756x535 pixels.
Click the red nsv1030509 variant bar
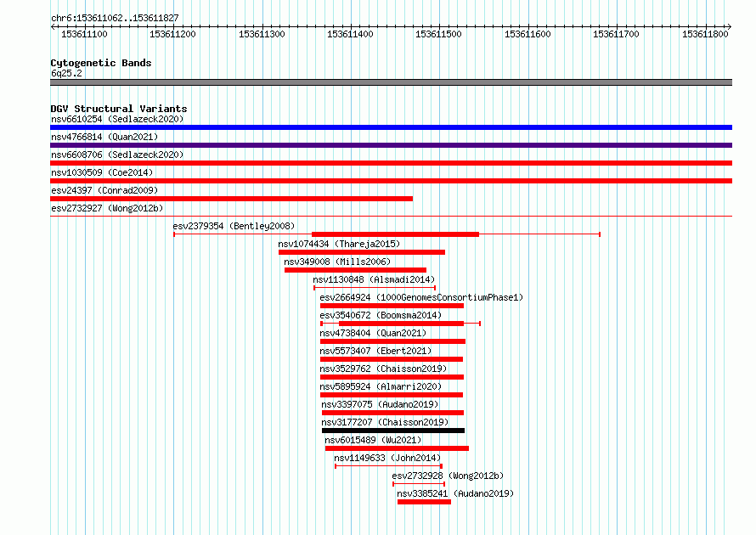[x=391, y=181]
